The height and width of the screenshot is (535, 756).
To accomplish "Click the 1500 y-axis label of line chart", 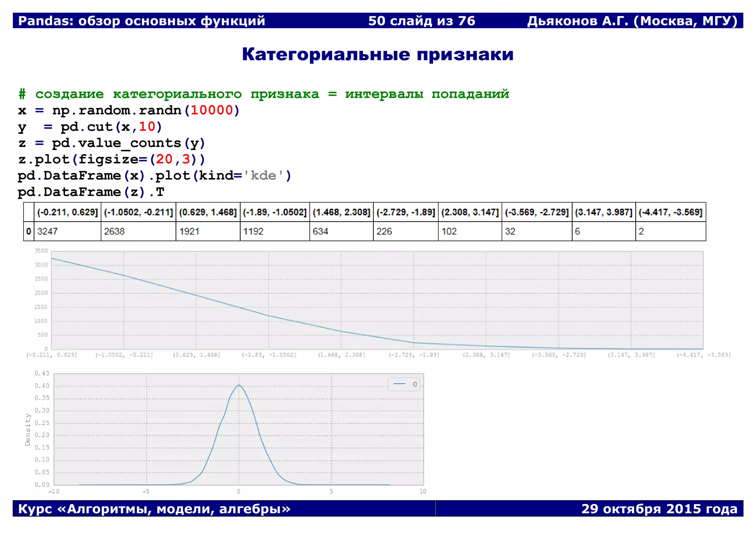I will pos(41,307).
